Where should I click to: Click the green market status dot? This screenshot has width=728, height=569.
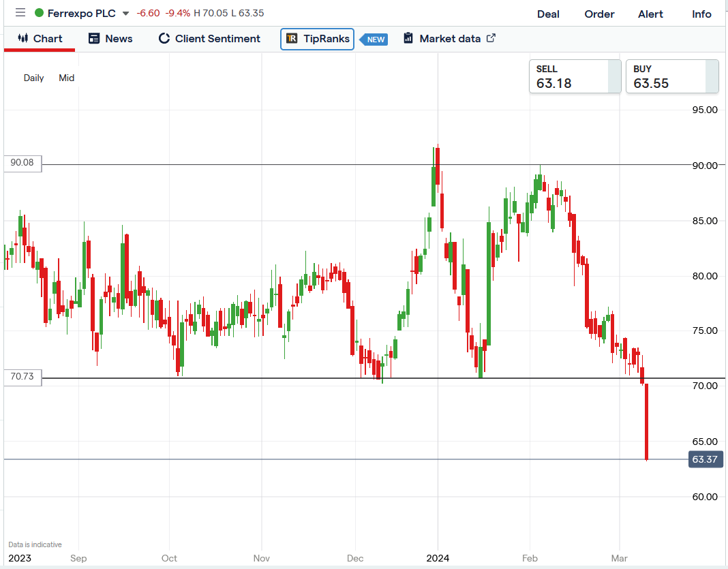click(x=40, y=13)
